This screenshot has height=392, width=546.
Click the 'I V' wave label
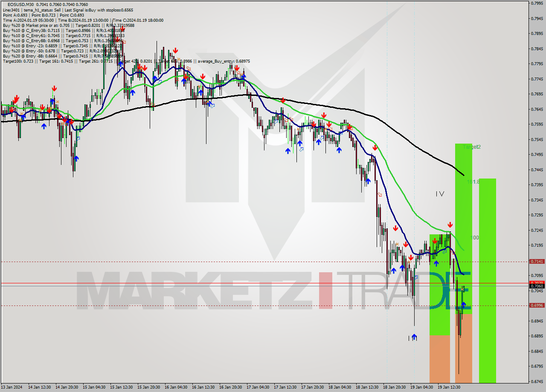(x=440, y=194)
